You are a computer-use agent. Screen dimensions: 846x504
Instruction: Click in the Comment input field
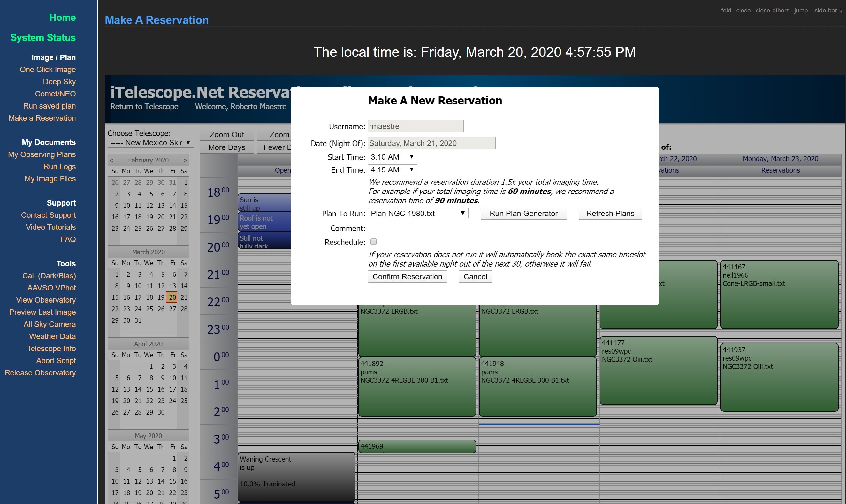(506, 228)
